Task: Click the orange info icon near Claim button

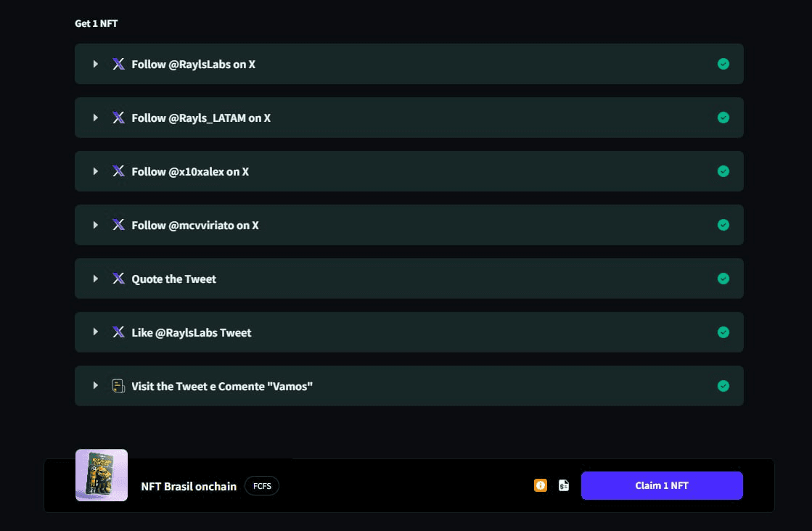Action: [x=540, y=485]
